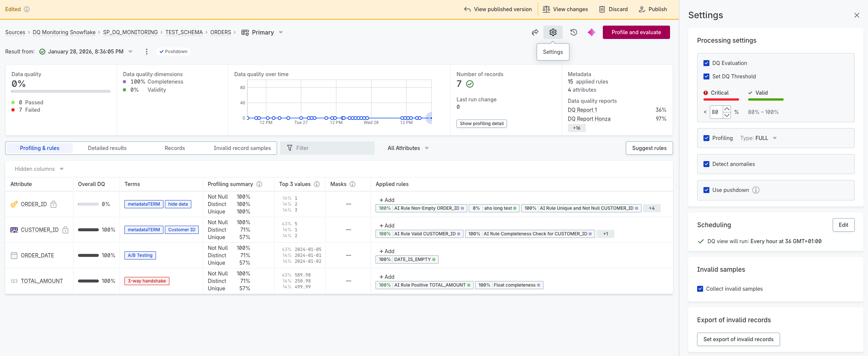Open the Invalid record samples tab
Viewport: 868px width, 356px height.
click(242, 148)
